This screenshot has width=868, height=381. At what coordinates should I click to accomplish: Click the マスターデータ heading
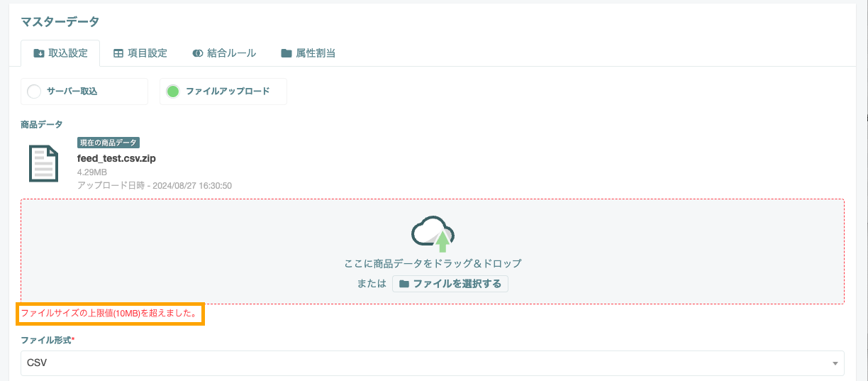tap(60, 22)
